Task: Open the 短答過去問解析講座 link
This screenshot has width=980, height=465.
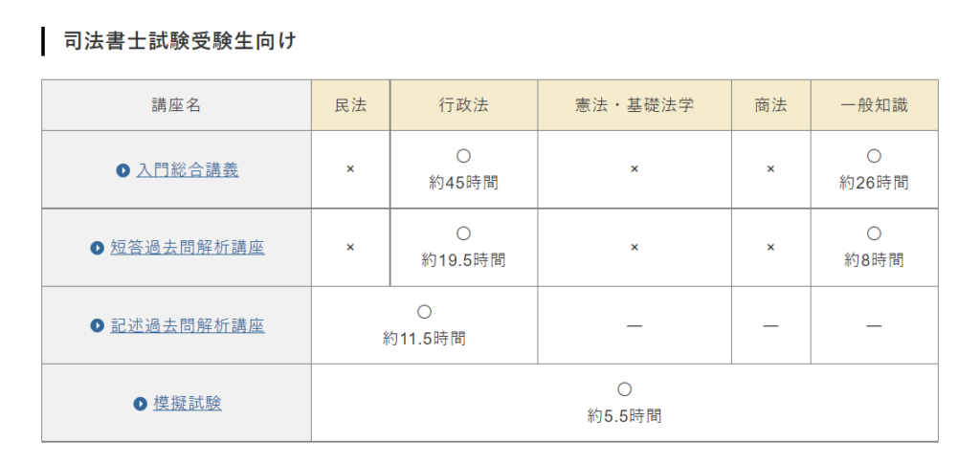Action: point(188,248)
